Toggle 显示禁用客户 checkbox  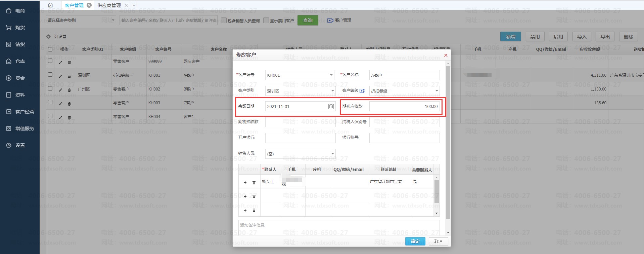(x=266, y=21)
